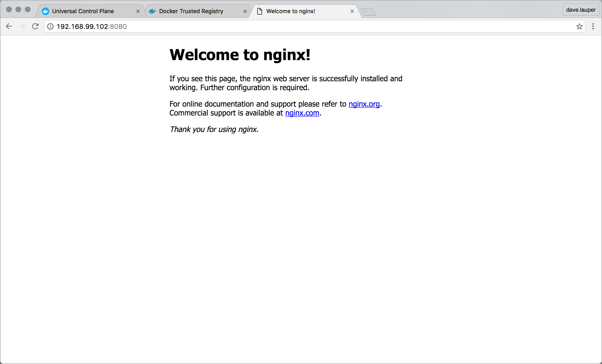Image resolution: width=602 pixels, height=364 pixels.
Task: Click the Universal Control Plane tab favicon
Action: [x=46, y=11]
